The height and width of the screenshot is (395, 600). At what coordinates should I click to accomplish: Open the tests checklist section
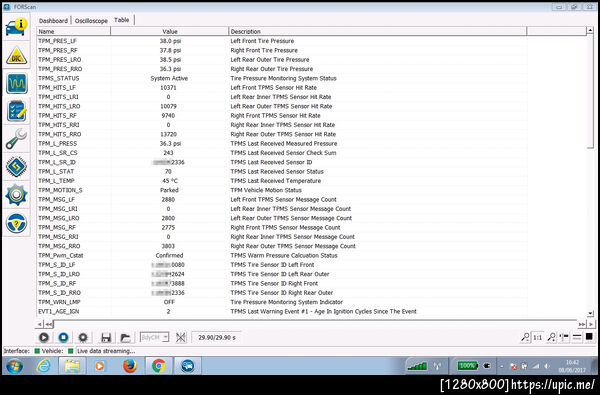click(x=16, y=111)
